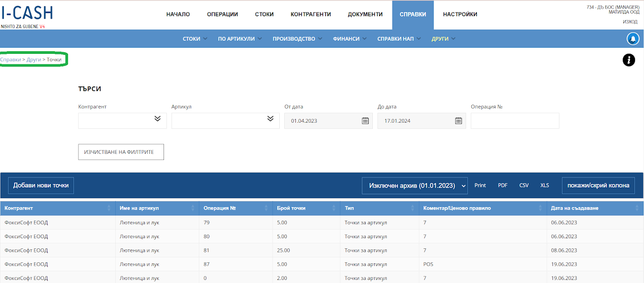The height and width of the screenshot is (283, 644).
Task: Expand the Контрагент dropdown
Action: tap(157, 119)
